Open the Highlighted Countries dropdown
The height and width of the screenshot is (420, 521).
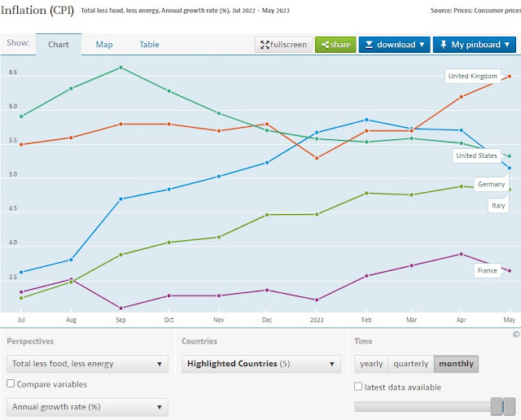coord(261,364)
